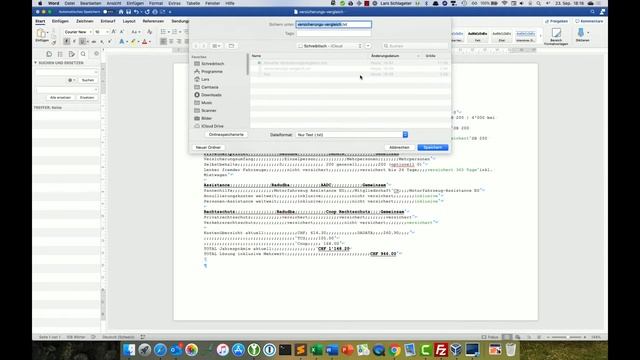Click the Freigeben share button

[x=556, y=21]
